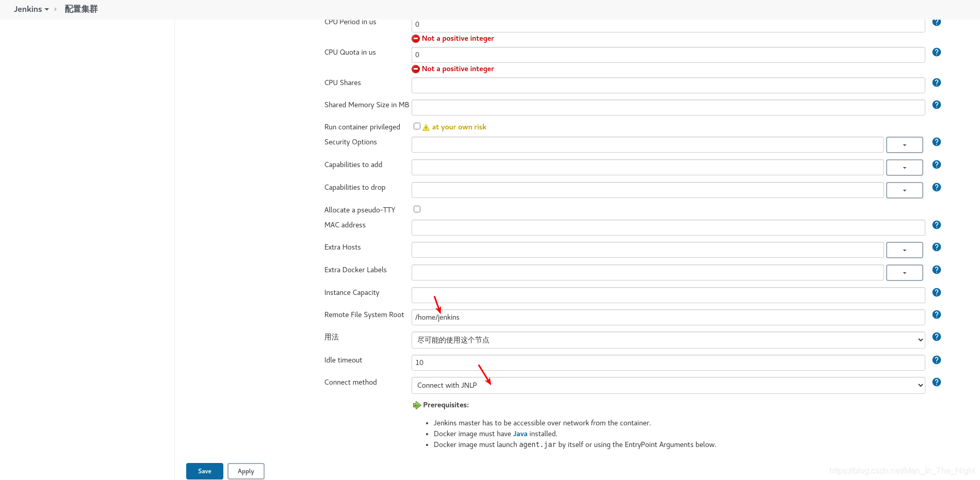Click the warning icon beside 'at your own risk'
The height and width of the screenshot is (480, 980).
[426, 127]
